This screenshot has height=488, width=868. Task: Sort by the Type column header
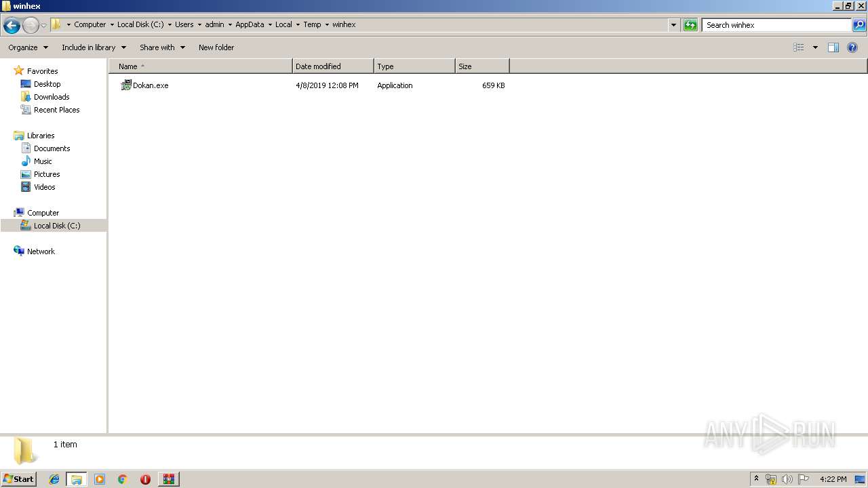(414, 66)
